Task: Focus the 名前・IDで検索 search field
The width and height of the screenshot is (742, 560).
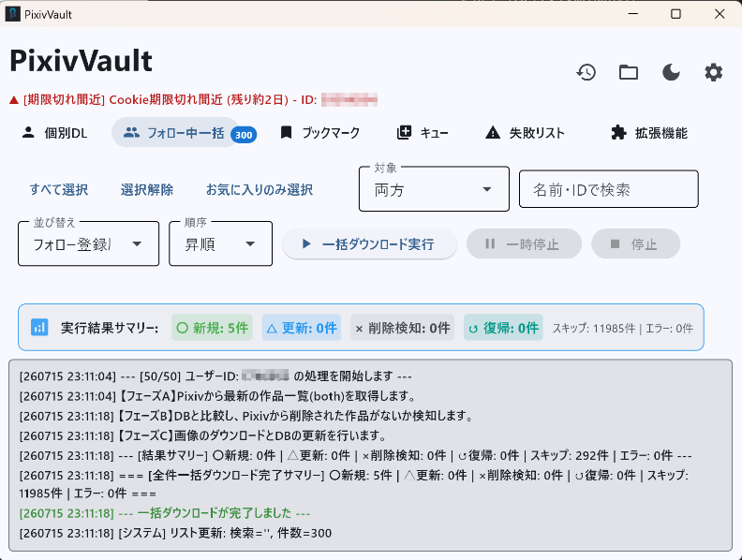Action: [x=609, y=189]
